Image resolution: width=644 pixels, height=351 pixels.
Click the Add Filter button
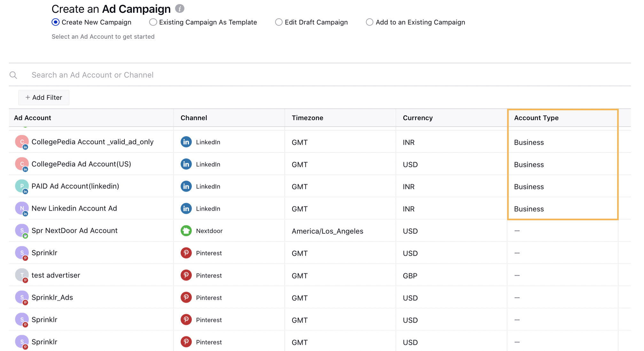pyautogui.click(x=44, y=97)
